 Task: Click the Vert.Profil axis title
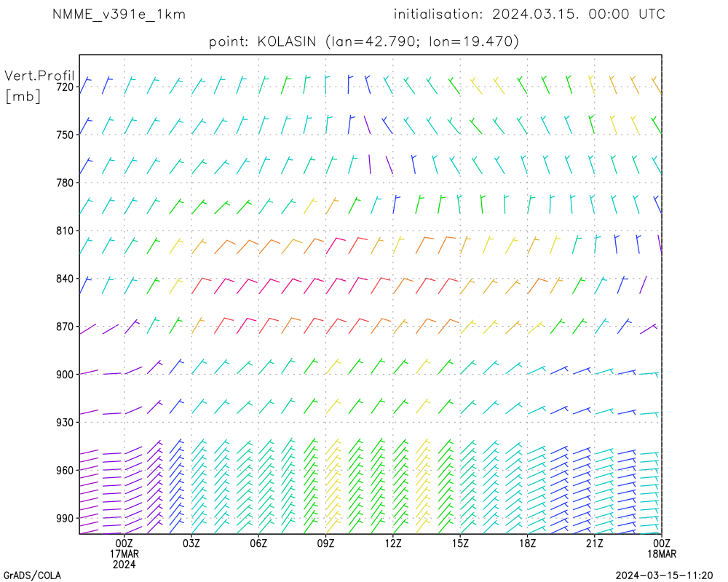(x=39, y=75)
